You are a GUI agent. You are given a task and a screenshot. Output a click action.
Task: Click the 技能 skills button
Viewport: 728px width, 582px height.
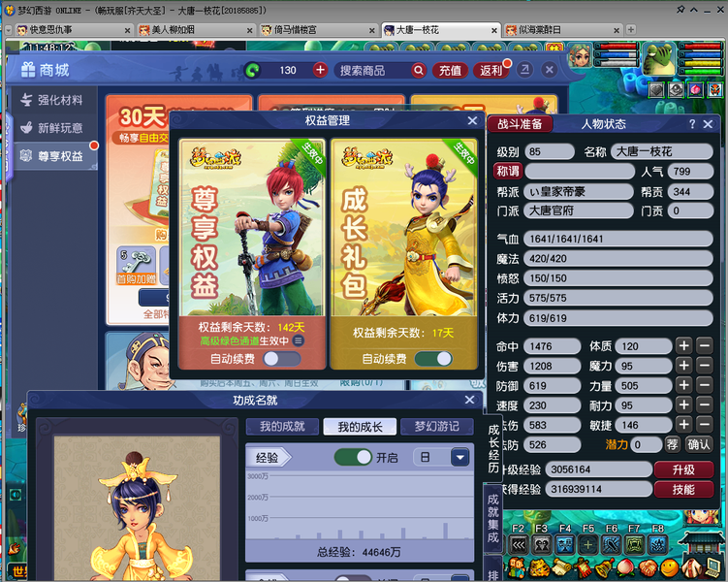point(683,489)
